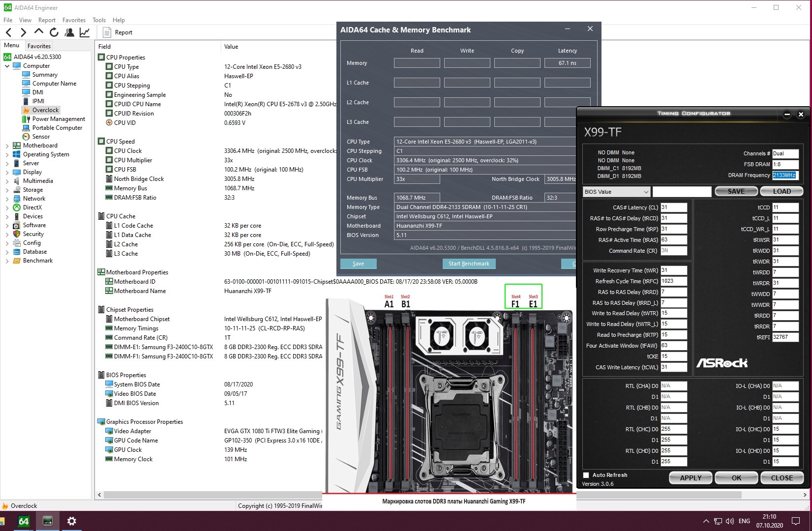
Task: Click the network icon in system tray
Action: [x=718, y=521]
